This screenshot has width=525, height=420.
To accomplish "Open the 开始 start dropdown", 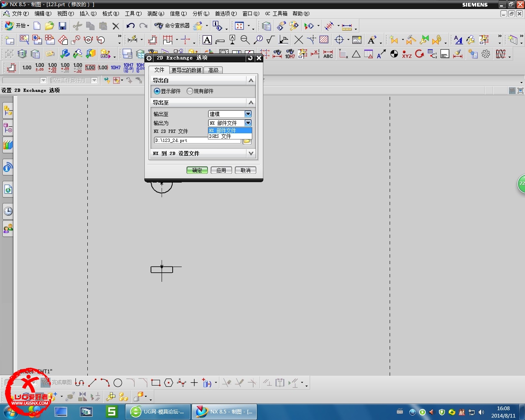I will pos(17,25).
